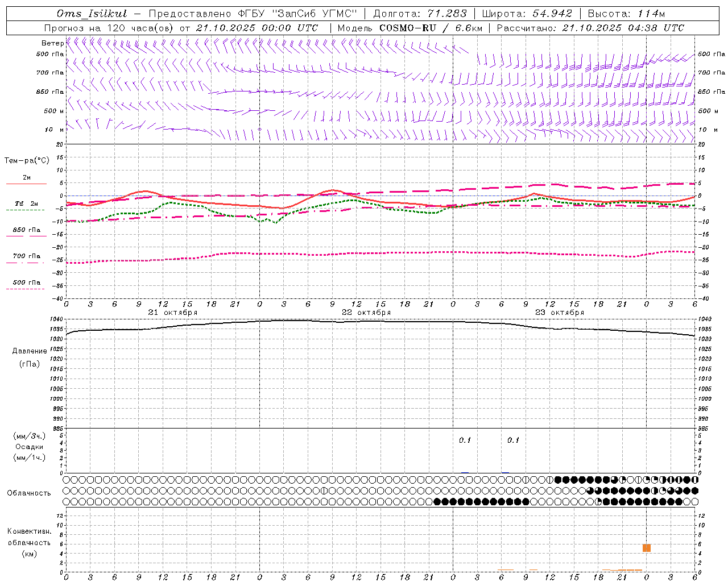Click the Осадки panel label
728x582 pixels.
tap(30, 447)
